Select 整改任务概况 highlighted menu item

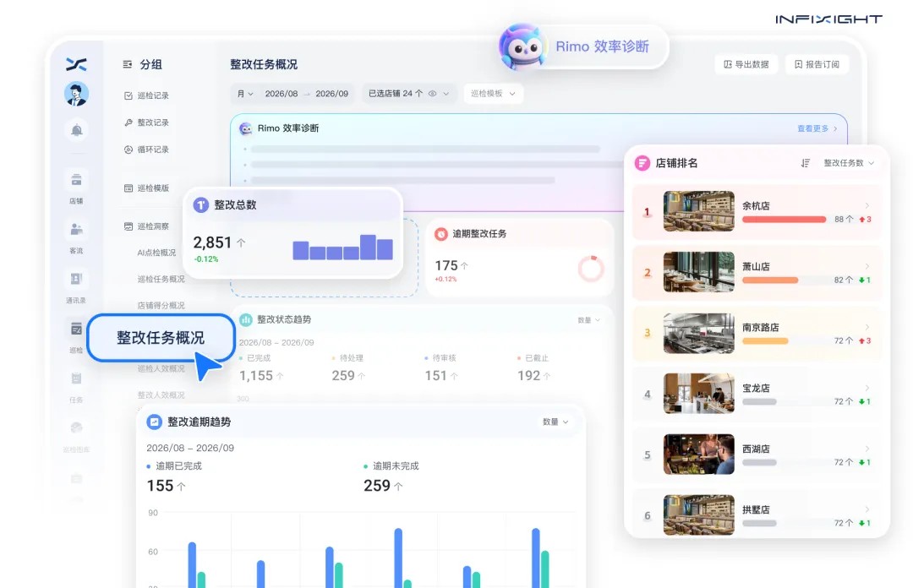pos(161,338)
